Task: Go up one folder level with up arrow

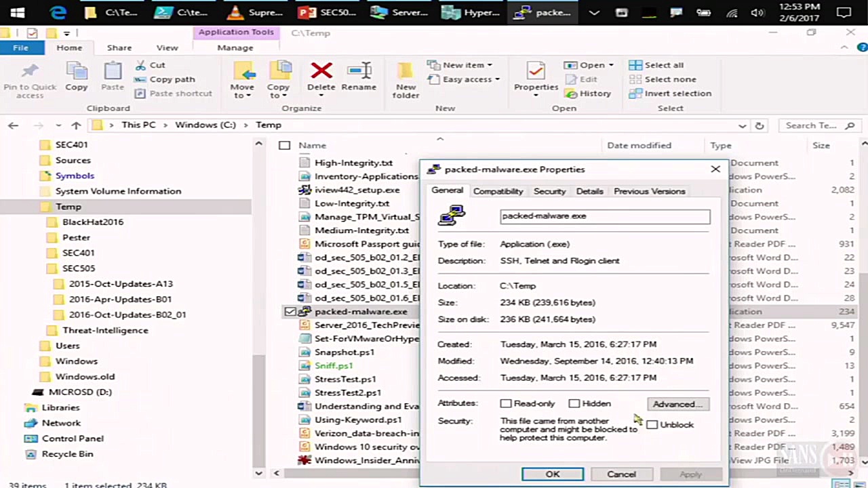Action: pyautogui.click(x=76, y=125)
